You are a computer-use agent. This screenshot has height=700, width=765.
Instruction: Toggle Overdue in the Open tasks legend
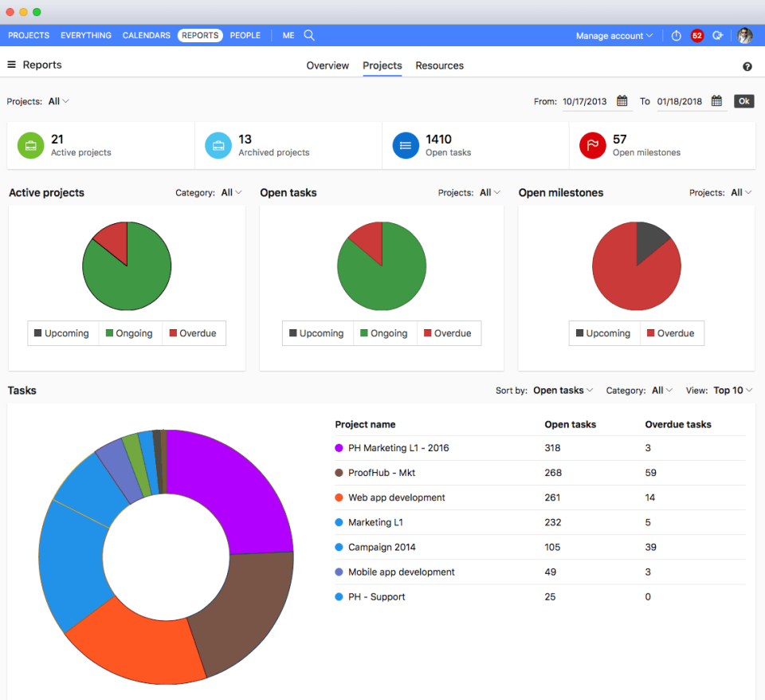[x=449, y=332]
